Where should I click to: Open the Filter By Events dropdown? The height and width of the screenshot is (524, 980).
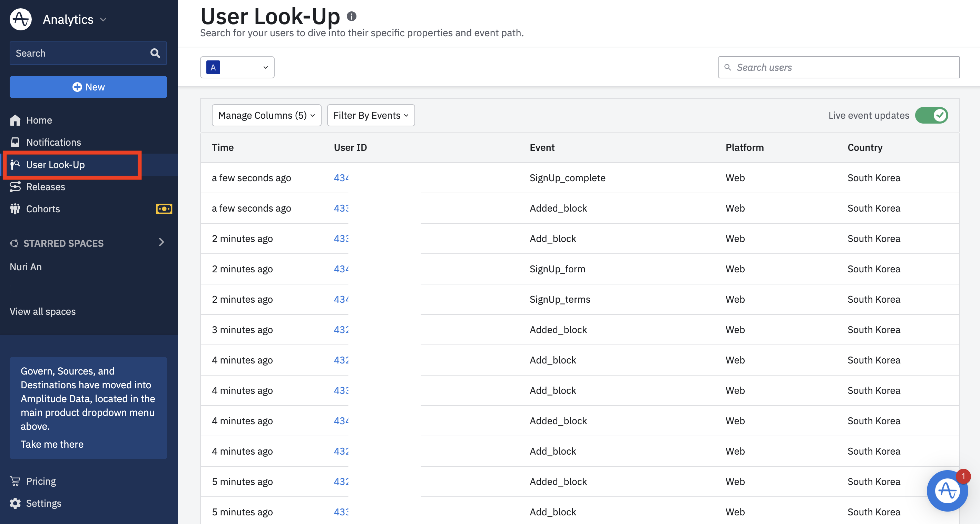tap(371, 115)
